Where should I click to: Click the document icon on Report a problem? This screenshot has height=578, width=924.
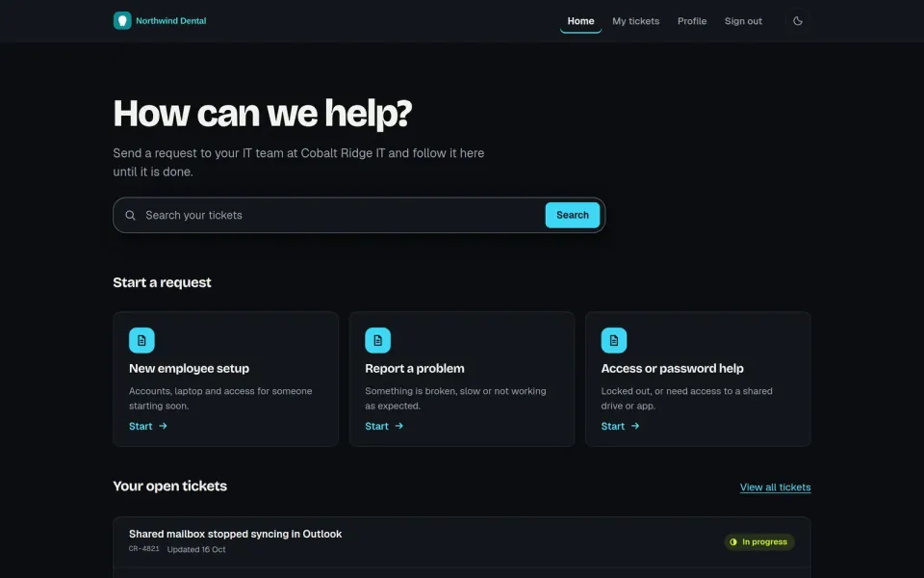point(377,340)
